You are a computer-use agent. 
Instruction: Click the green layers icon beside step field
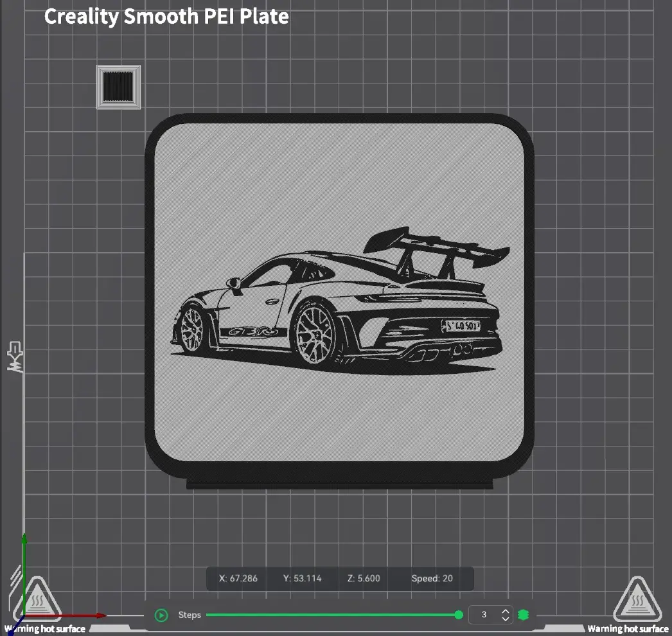tap(524, 615)
